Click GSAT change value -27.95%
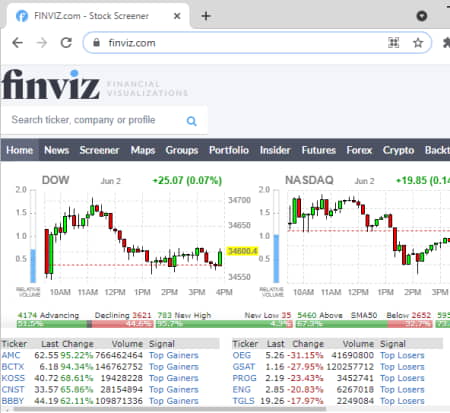450x413 pixels. (x=305, y=367)
